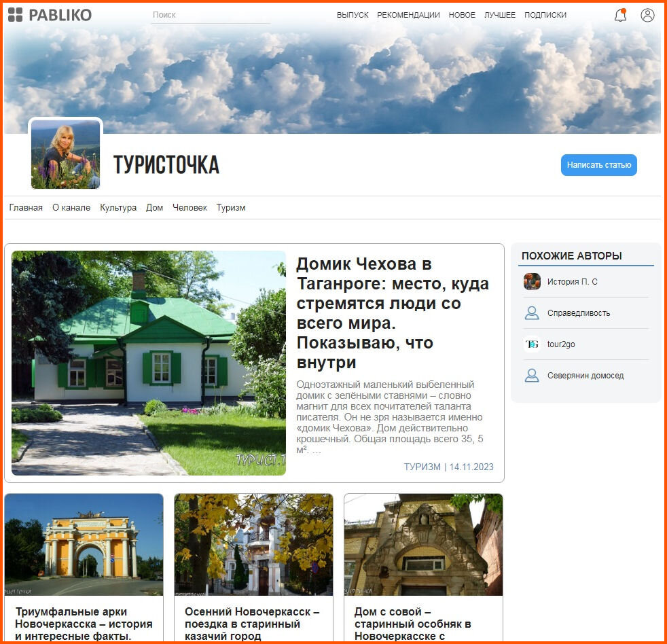Go to ПОДПИСКИ in the navigation bar
The image size is (667, 644).
[x=545, y=14]
